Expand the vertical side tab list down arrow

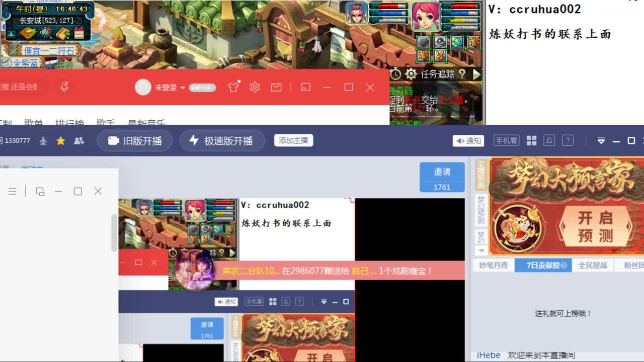(481, 250)
